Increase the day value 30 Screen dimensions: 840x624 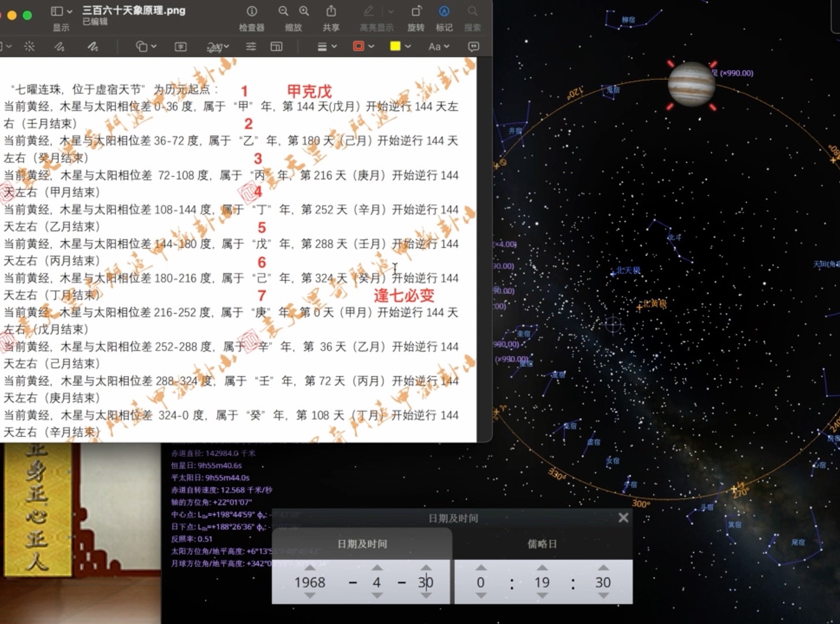click(x=426, y=567)
